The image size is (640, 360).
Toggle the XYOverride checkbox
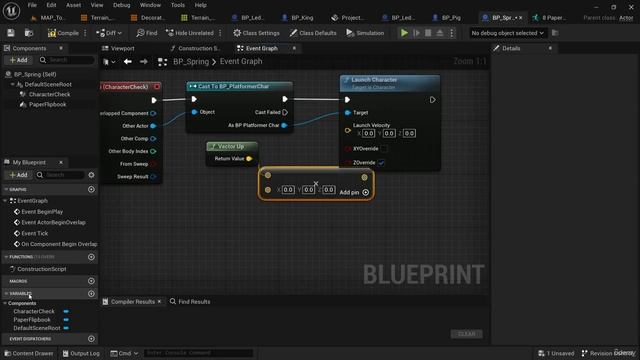[384, 149]
